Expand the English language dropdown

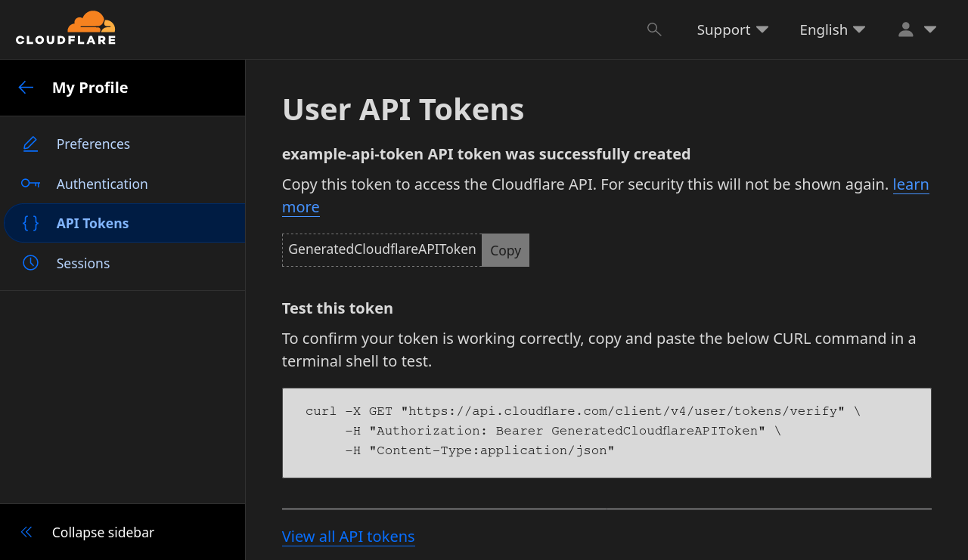point(830,29)
